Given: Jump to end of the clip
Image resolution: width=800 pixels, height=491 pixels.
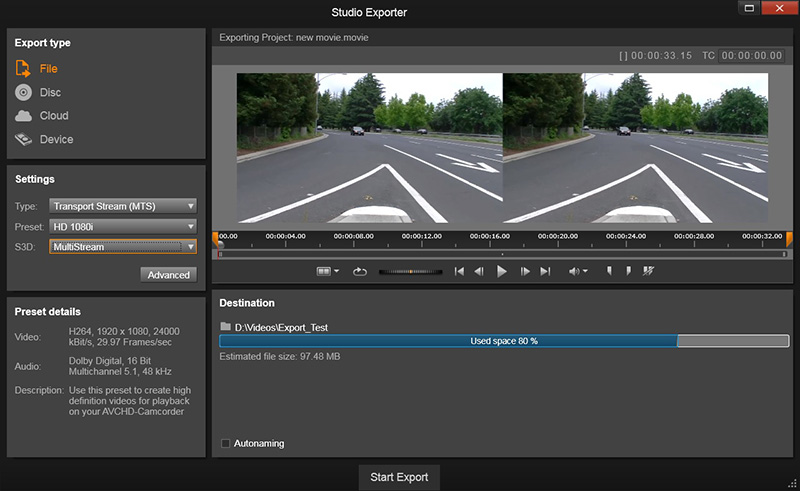Looking at the screenshot, I should click(x=545, y=271).
